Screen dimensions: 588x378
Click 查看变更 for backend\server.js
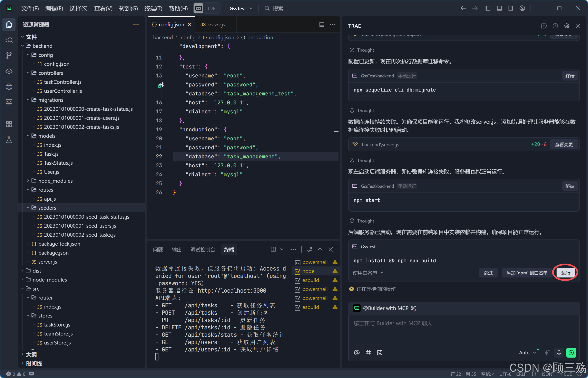(x=563, y=145)
